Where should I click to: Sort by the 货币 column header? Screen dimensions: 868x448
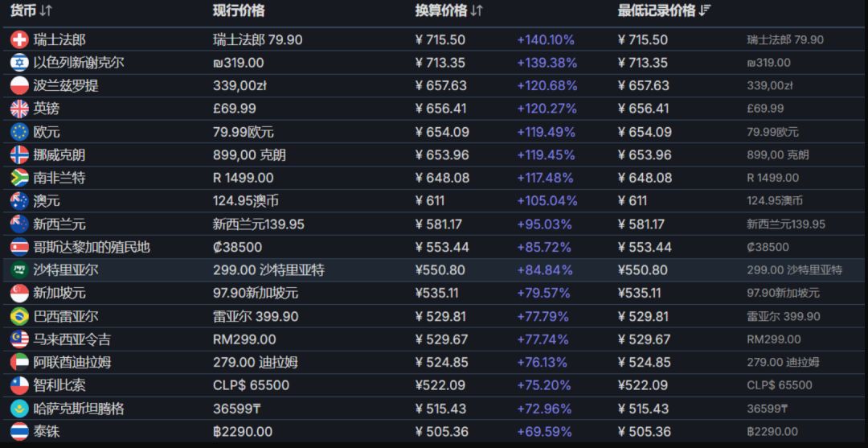tap(31, 11)
